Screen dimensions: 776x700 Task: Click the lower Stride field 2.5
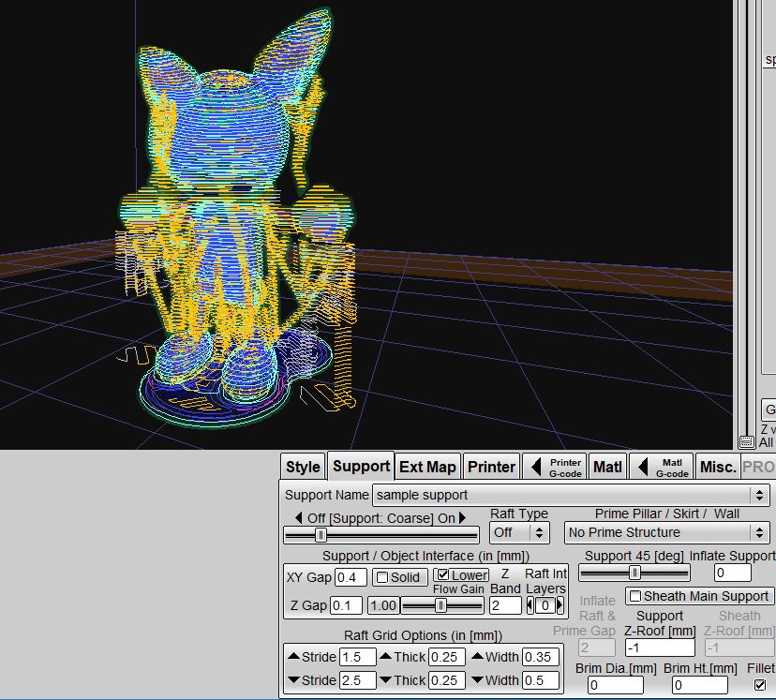(x=358, y=680)
